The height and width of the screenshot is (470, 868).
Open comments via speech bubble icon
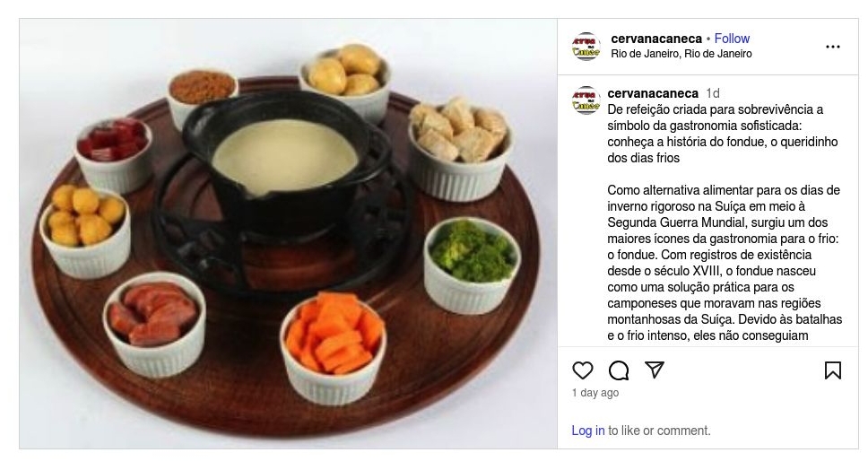point(619,370)
